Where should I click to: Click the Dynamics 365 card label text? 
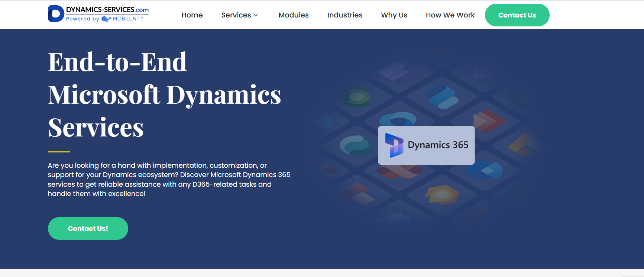[x=438, y=145]
